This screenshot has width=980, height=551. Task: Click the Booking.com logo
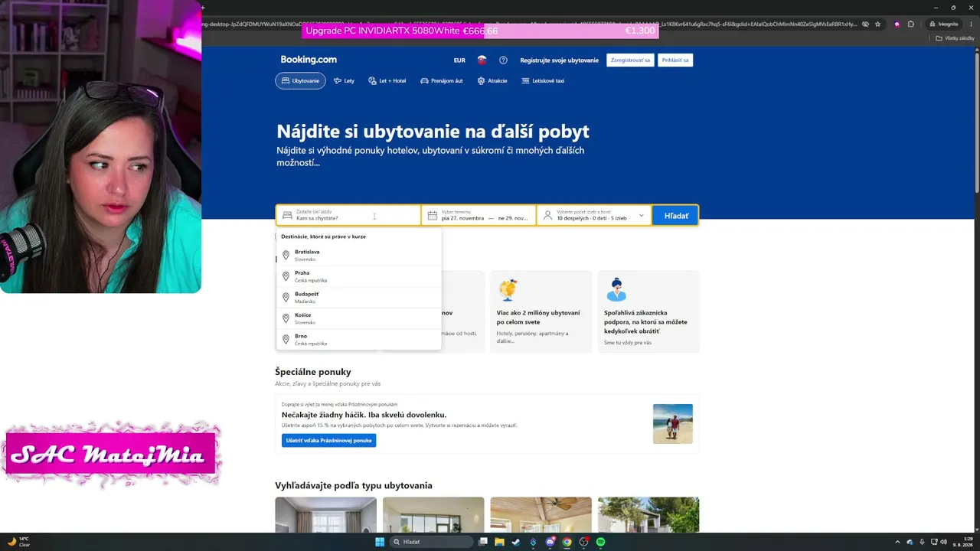pyautogui.click(x=309, y=60)
